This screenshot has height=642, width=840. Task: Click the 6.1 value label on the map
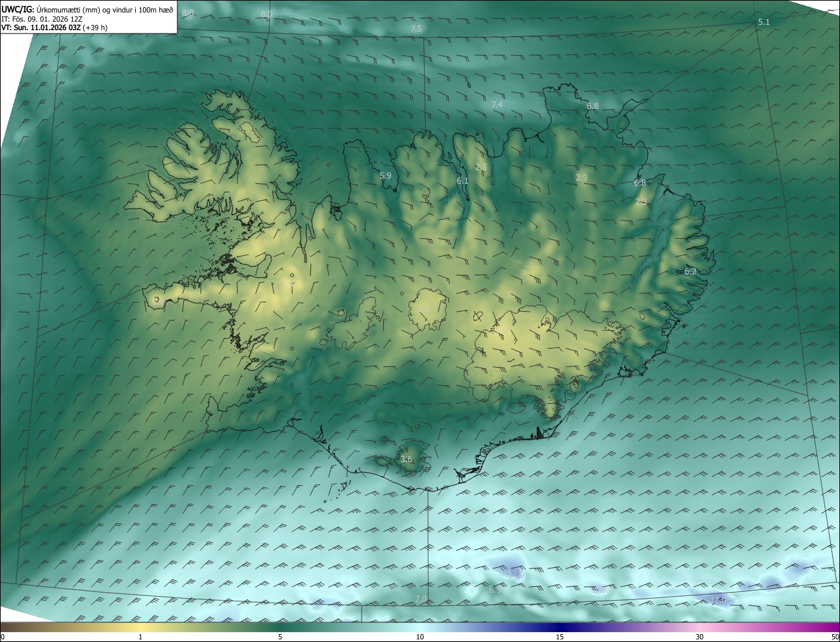(463, 181)
